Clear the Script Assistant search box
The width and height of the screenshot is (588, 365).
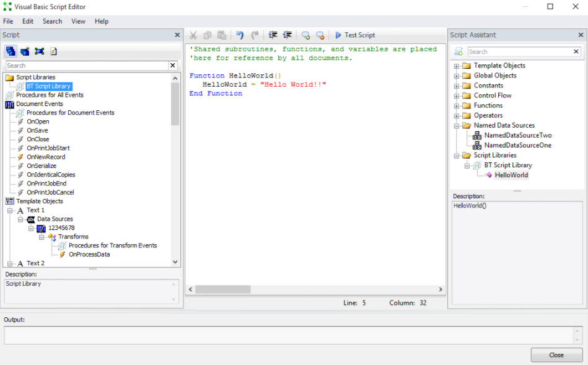[576, 51]
